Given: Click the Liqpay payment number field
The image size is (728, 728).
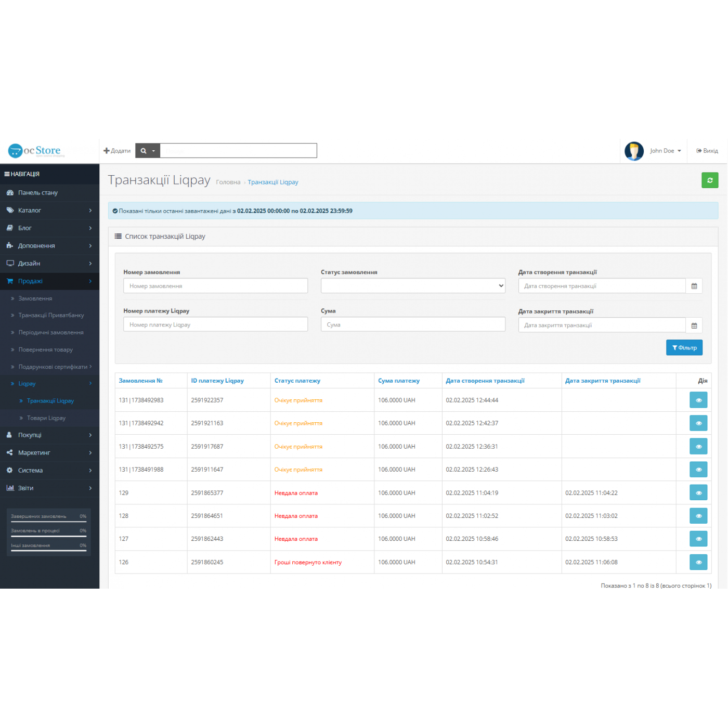Looking at the screenshot, I should (215, 324).
